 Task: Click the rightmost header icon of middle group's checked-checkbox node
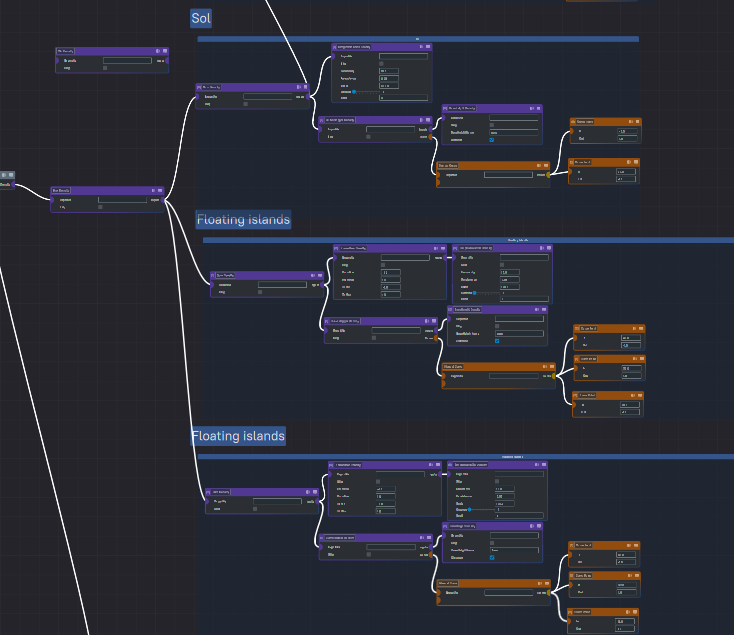tap(544, 310)
